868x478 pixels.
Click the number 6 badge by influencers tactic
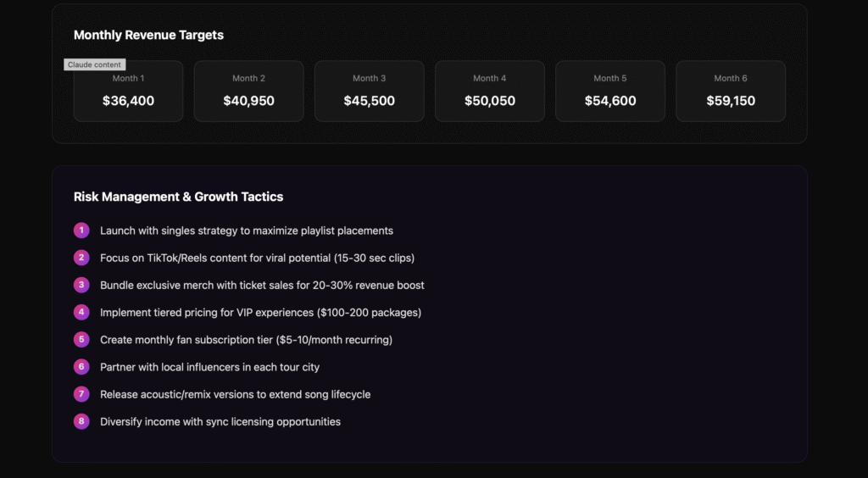pyautogui.click(x=81, y=367)
